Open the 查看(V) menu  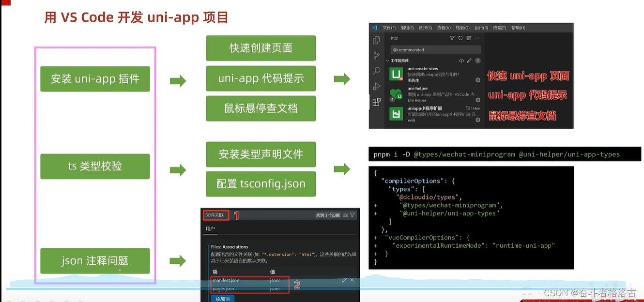pos(444,28)
